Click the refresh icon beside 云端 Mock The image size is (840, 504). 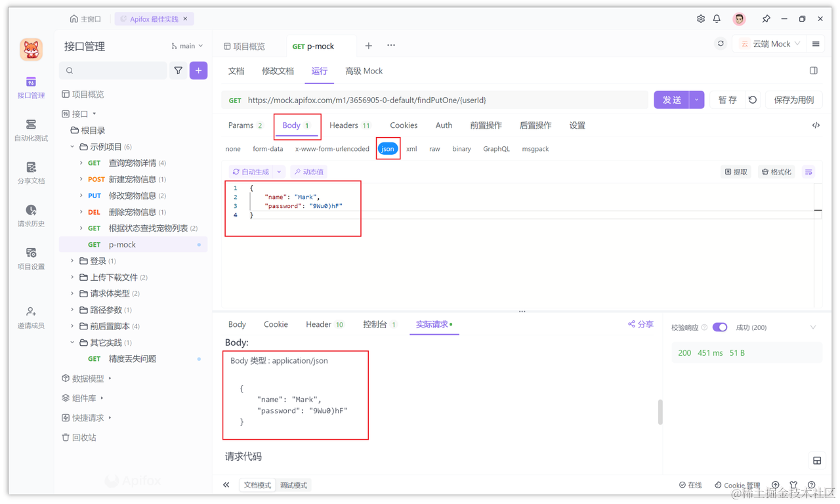[720, 43]
